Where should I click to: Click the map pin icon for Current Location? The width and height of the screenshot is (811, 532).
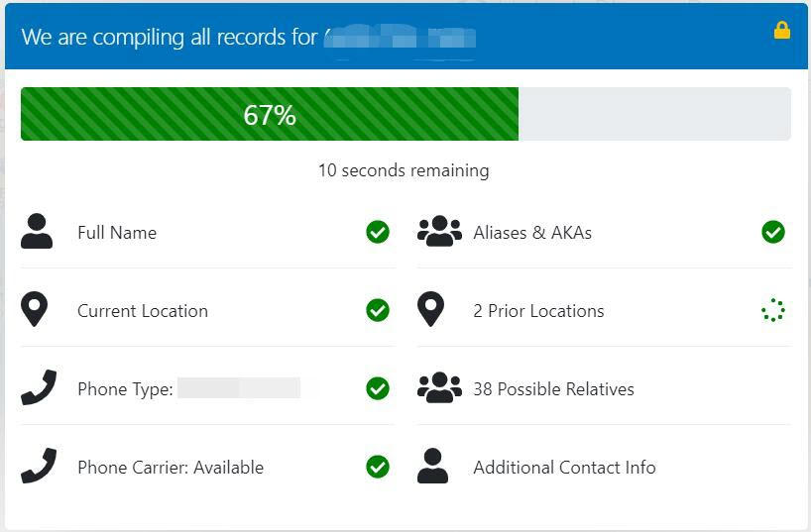coord(34,309)
